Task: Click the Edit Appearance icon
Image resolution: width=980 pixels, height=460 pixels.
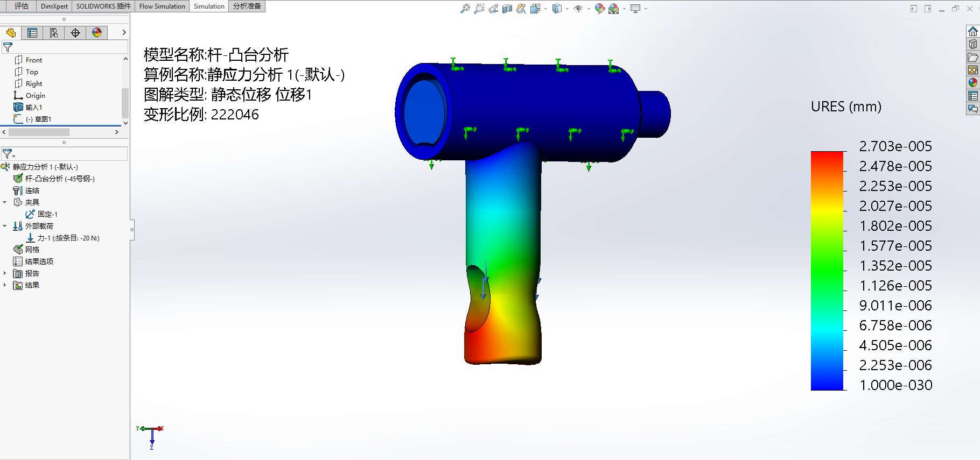Action: pos(600,9)
